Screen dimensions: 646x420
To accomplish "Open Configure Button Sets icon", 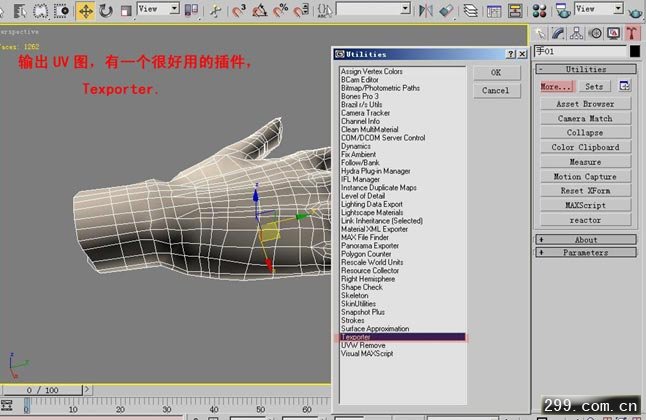I will click(625, 86).
